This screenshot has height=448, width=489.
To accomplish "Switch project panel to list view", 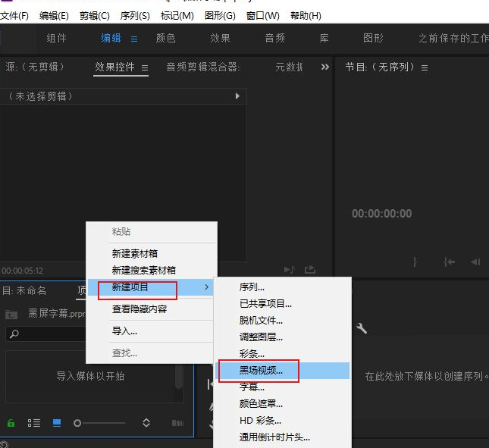I will click(x=33, y=423).
